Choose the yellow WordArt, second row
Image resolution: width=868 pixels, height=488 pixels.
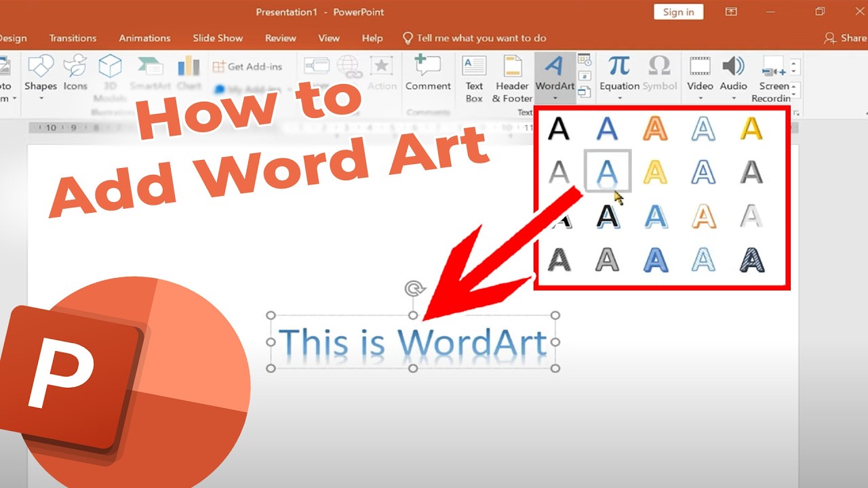coord(655,171)
